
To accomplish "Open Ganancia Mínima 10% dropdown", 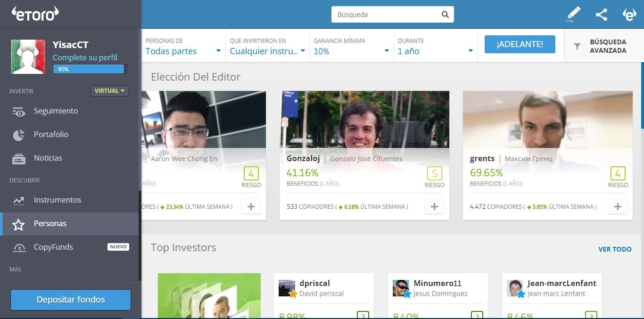I will tap(351, 46).
